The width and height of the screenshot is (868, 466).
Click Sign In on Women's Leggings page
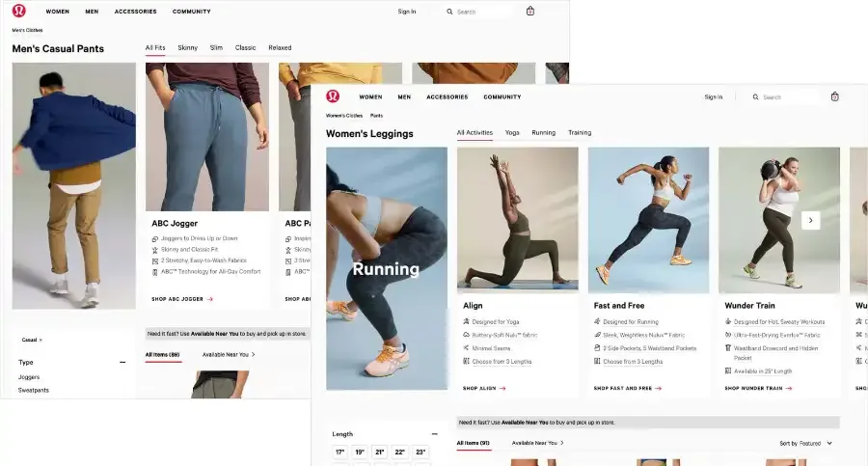(x=714, y=97)
